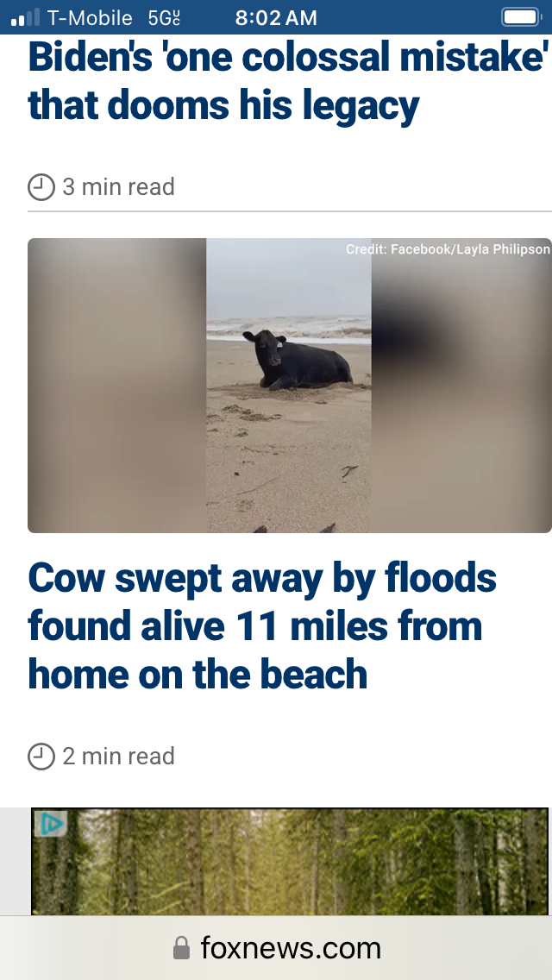Tap the AdChoices icon on the forest ad
The width and height of the screenshot is (552, 980).
tap(50, 825)
